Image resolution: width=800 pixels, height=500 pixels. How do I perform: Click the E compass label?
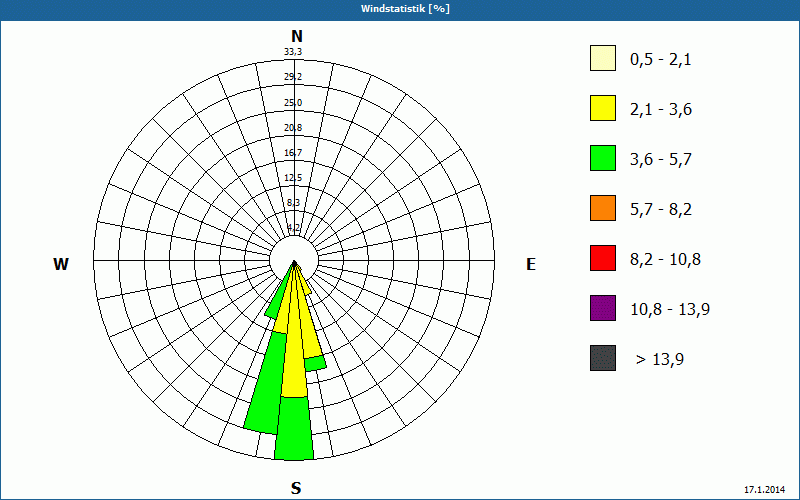[531, 264]
